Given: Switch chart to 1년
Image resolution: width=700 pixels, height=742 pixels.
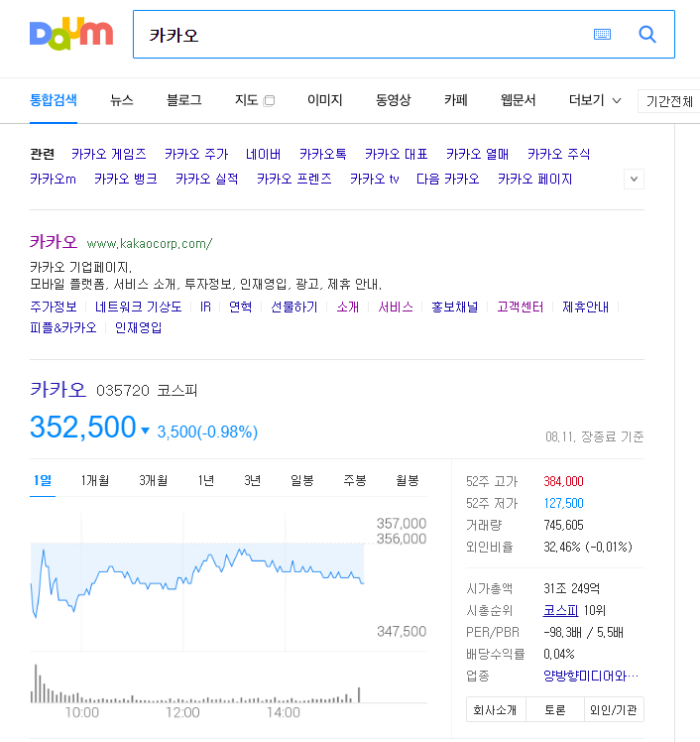Looking at the screenshot, I should click(x=206, y=481).
